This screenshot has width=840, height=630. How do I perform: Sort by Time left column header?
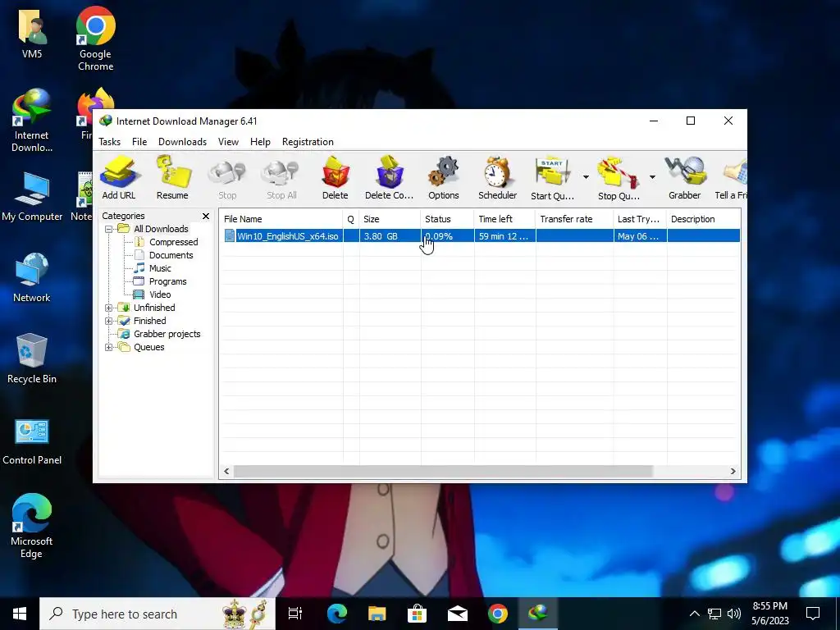[x=504, y=219]
